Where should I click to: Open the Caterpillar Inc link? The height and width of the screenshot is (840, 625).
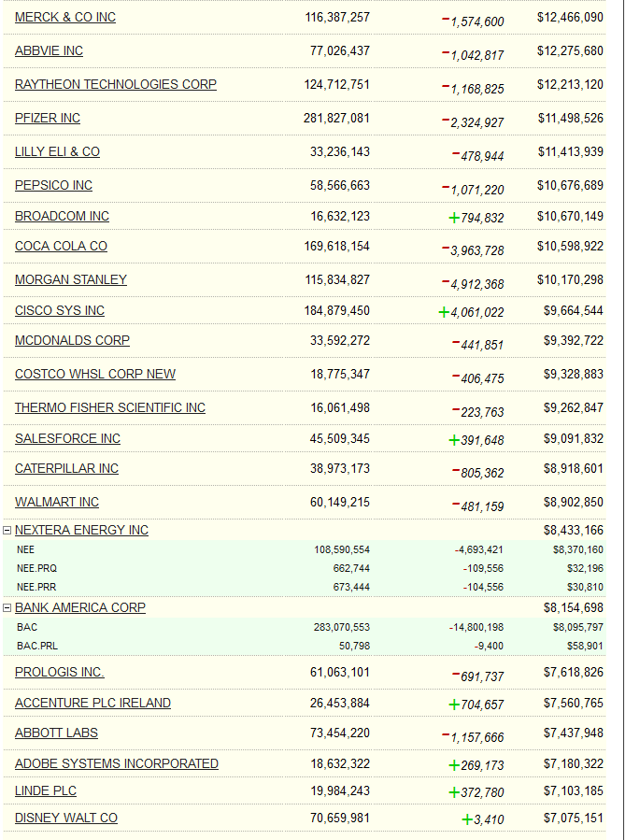66,469
